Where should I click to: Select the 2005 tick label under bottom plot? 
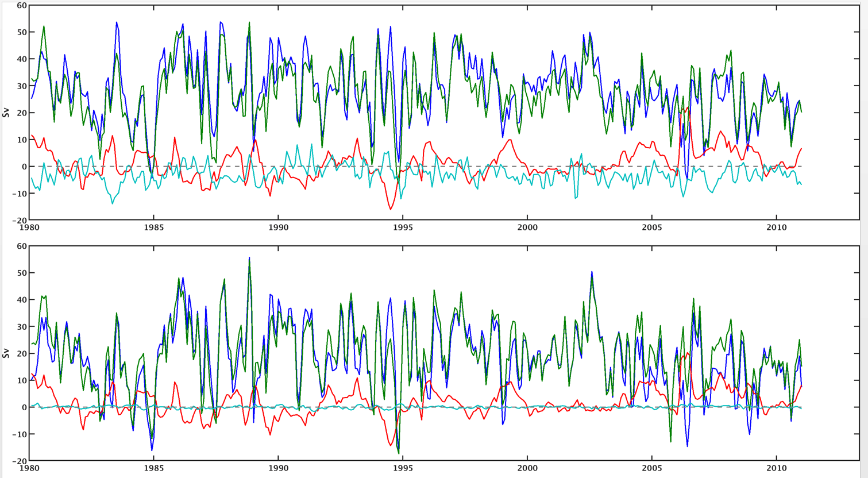[652, 468]
